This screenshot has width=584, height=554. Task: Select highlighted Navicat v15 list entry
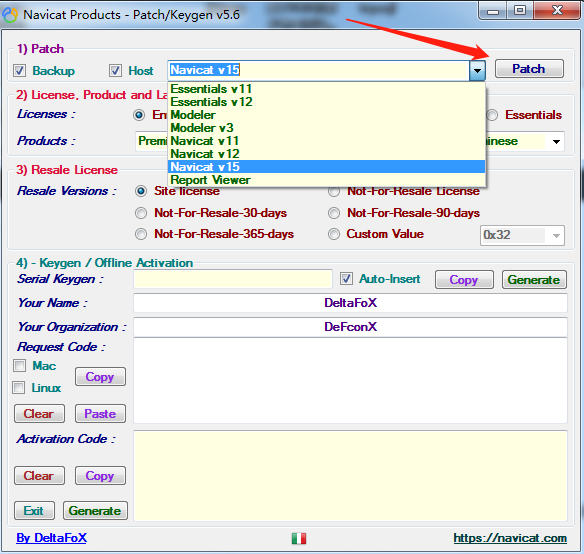tap(327, 167)
